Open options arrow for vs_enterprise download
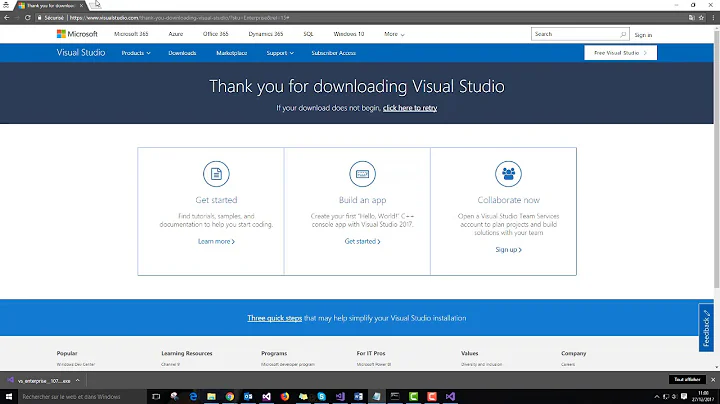 78,380
